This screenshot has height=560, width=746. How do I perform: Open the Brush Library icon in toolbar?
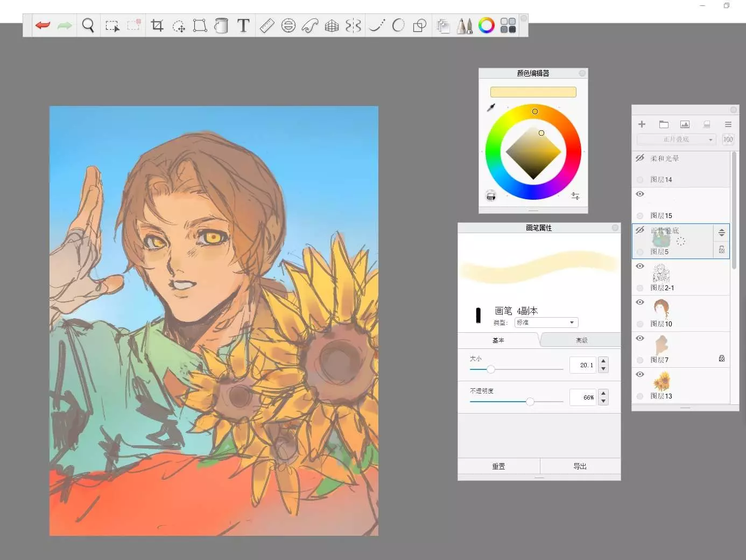pos(465,25)
